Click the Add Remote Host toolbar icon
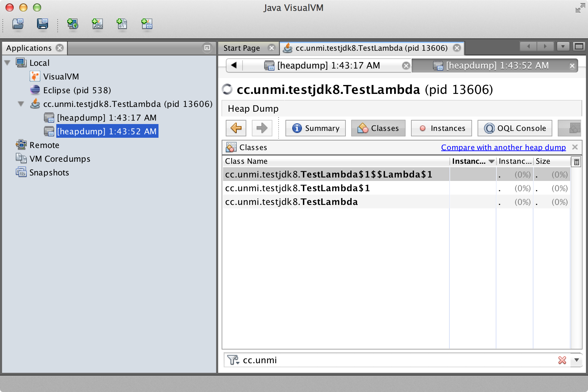Screen dimensions: 588x392 72,24
